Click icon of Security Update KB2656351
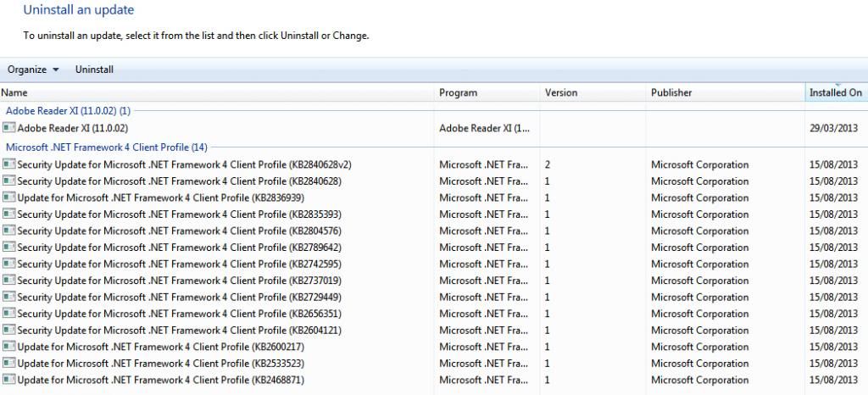 8,314
